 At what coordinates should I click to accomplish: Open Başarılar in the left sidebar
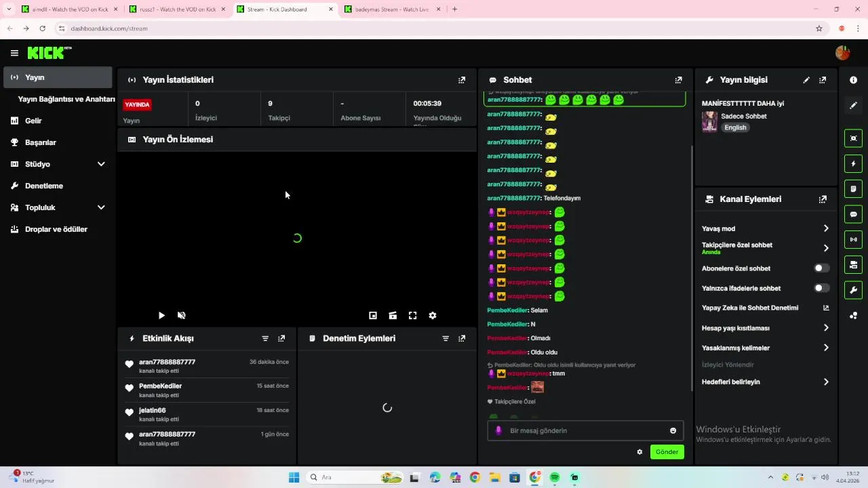(x=58, y=142)
